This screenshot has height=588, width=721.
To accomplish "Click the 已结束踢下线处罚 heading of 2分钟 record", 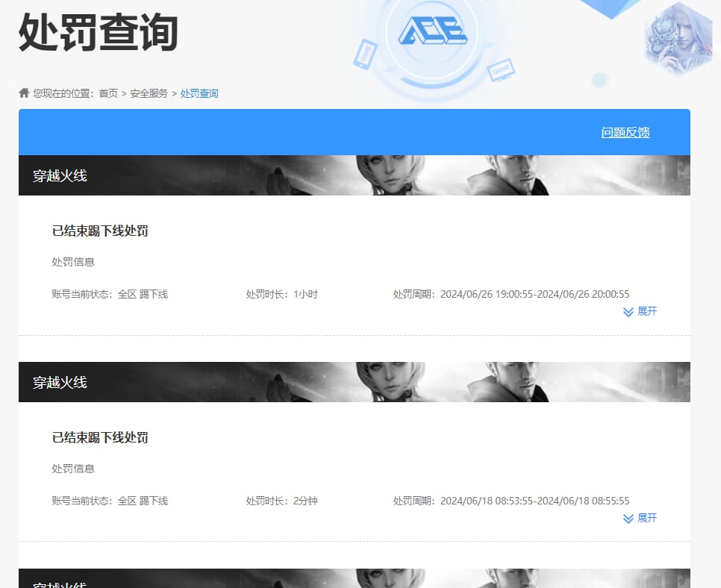I will tap(100, 438).
